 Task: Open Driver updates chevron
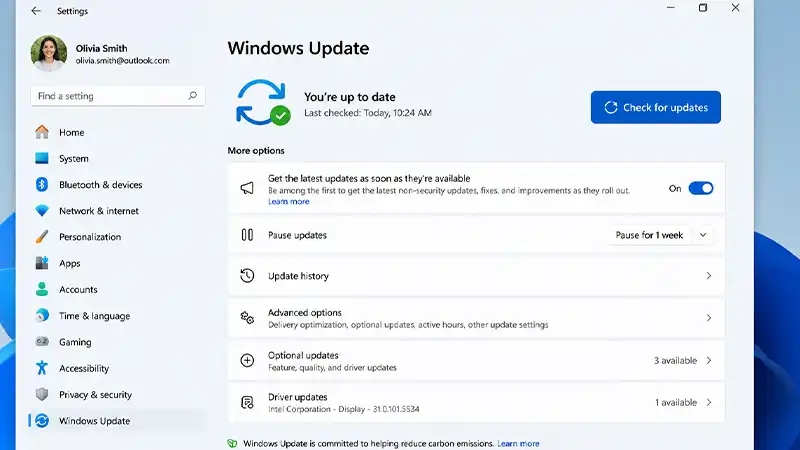tap(709, 403)
